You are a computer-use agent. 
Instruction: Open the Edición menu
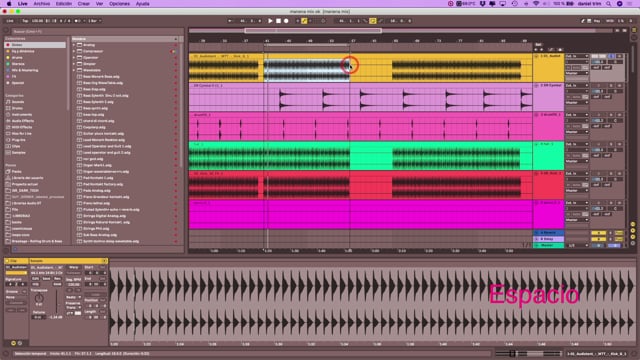(64, 4)
